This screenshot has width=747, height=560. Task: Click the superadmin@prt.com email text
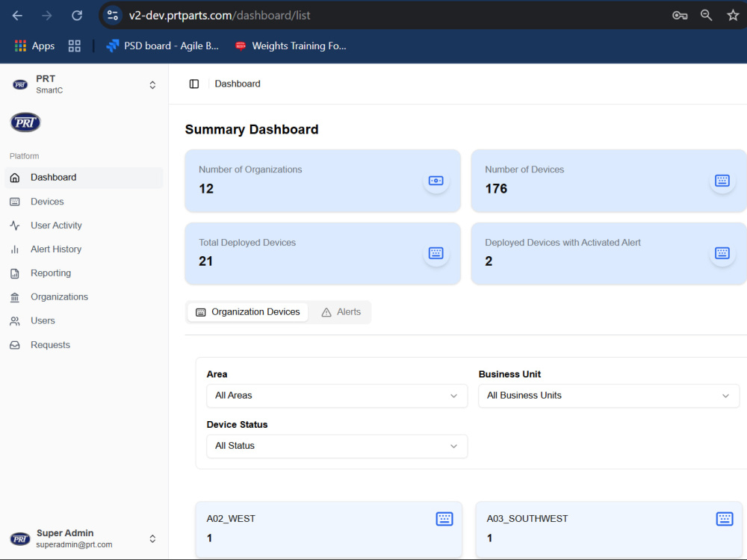(74, 544)
